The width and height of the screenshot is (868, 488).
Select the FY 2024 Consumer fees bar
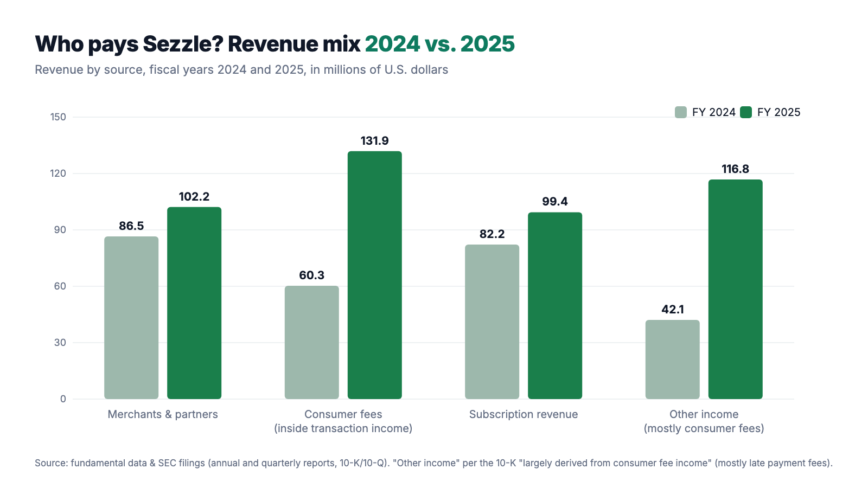[x=312, y=342]
